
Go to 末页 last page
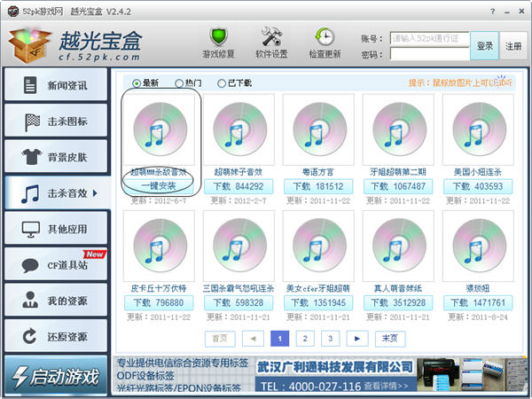tap(390, 339)
